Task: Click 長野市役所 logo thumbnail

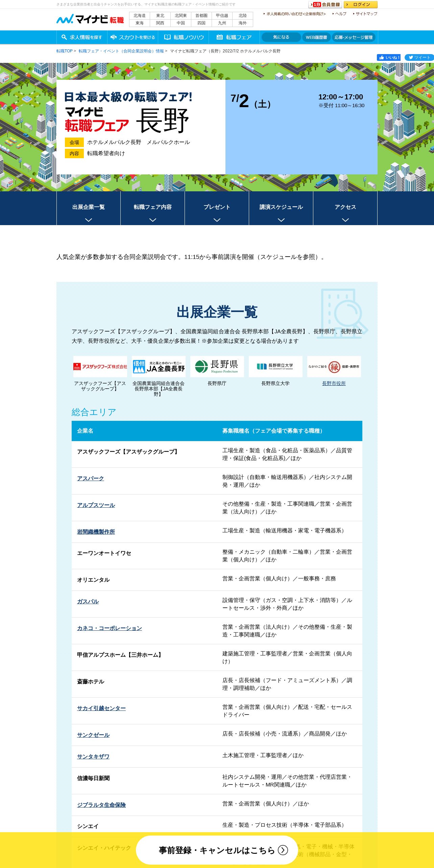Action: pos(334,366)
